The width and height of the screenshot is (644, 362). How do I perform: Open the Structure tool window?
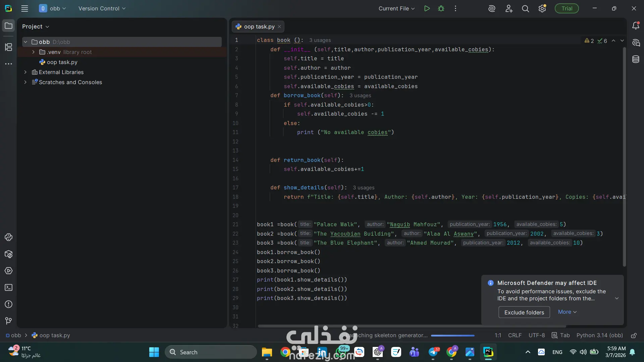pos(9,47)
